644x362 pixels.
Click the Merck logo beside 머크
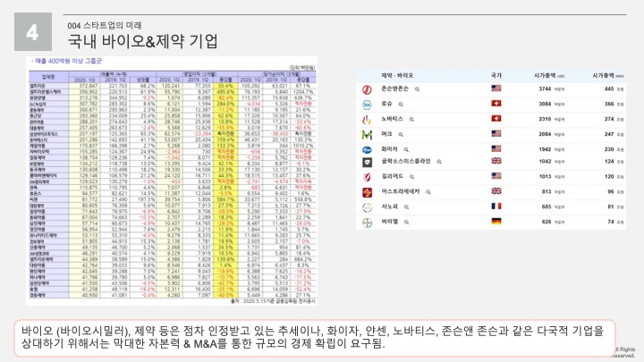click(367, 135)
